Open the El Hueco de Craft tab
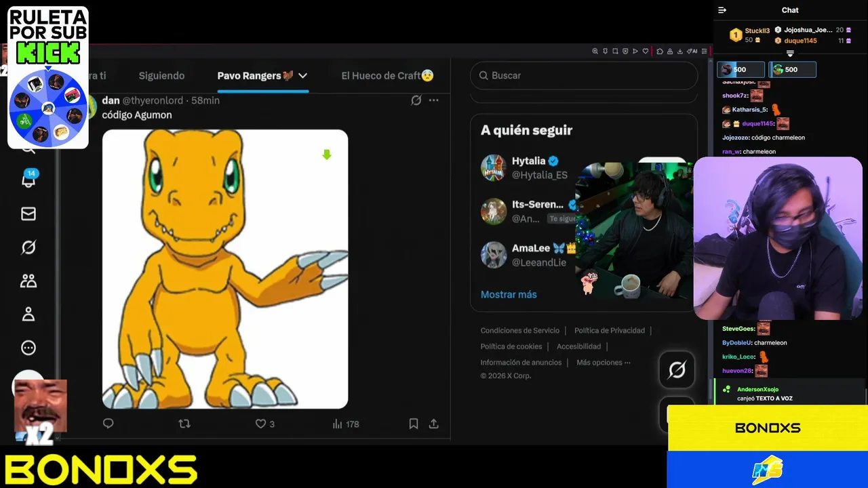Viewport: 868px width, 488px height. [x=387, y=76]
